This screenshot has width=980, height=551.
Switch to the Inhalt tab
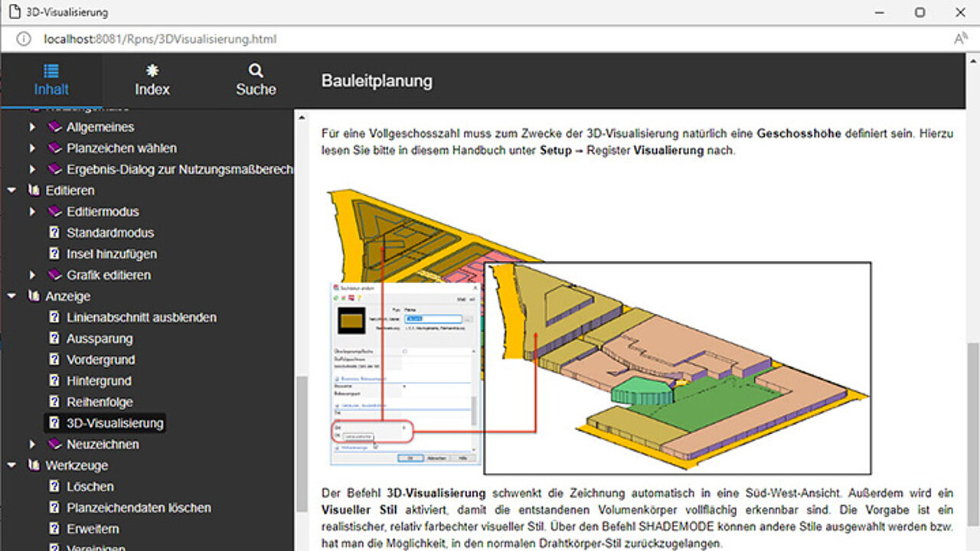pos(51,80)
